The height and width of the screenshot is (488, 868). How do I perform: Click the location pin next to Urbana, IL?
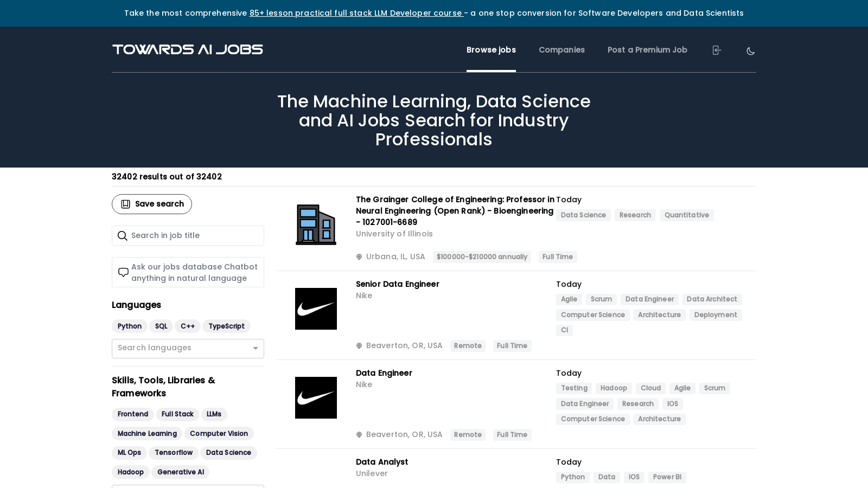(359, 257)
